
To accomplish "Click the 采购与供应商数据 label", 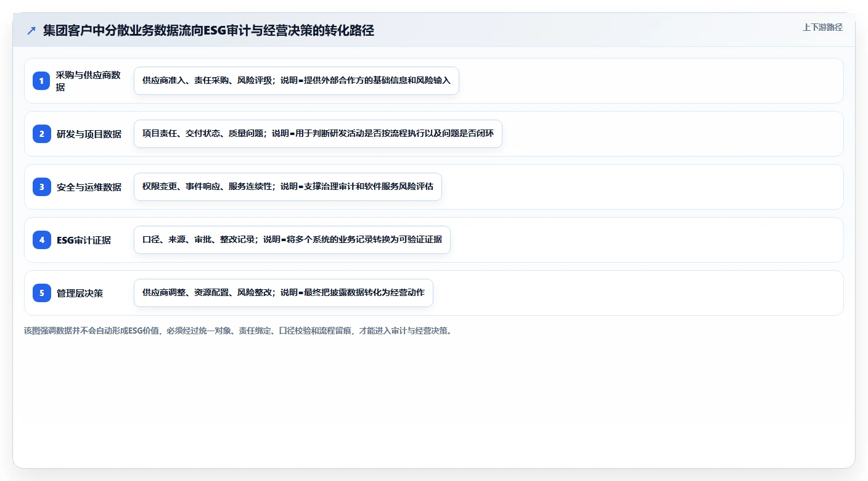I will click(89, 81).
